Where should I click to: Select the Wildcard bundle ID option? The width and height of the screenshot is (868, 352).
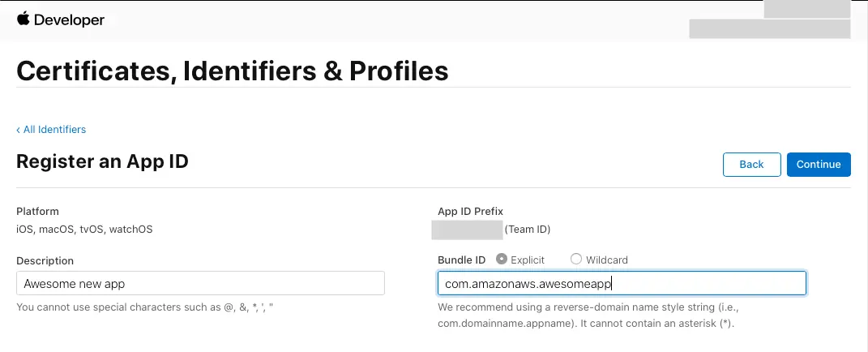(576, 260)
